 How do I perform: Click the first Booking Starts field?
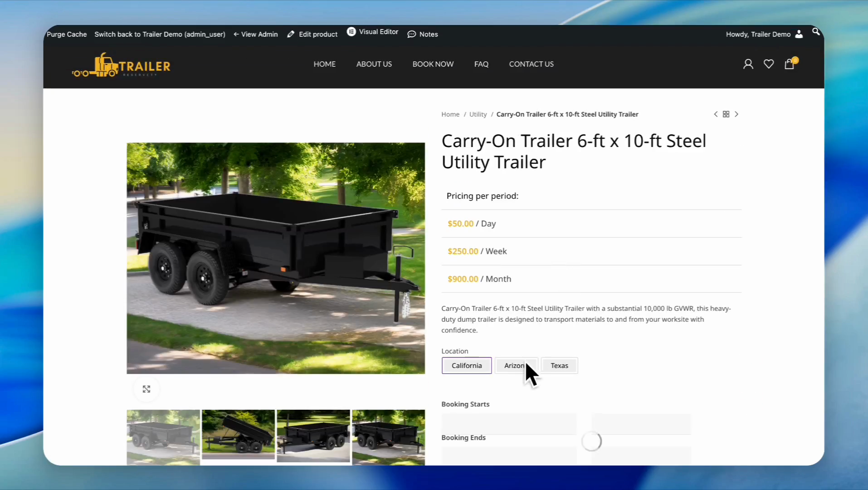[509, 424]
